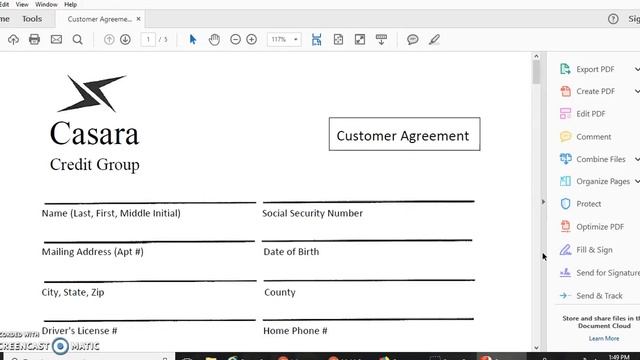Open the Send & Track tool
The width and height of the screenshot is (640, 360).
click(x=591, y=296)
